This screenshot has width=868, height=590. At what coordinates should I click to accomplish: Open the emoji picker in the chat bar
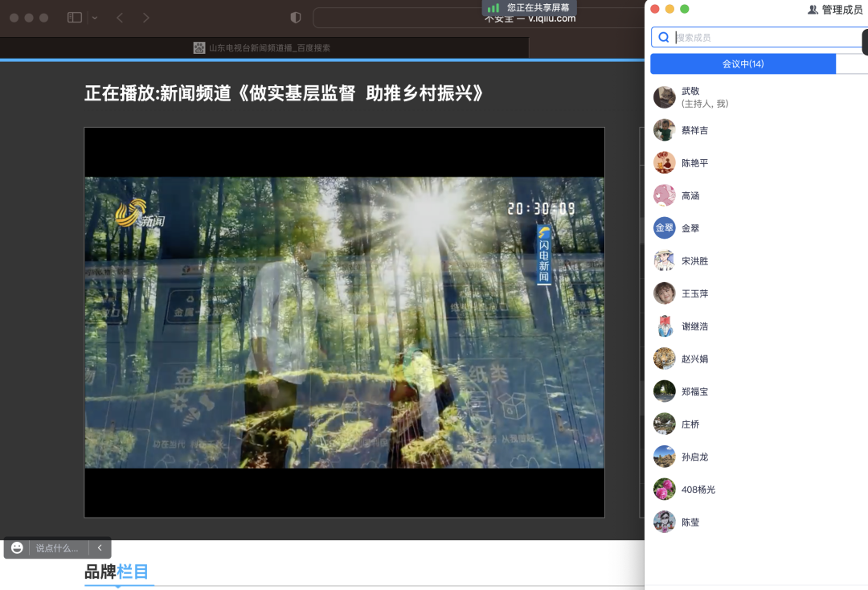[x=18, y=547]
